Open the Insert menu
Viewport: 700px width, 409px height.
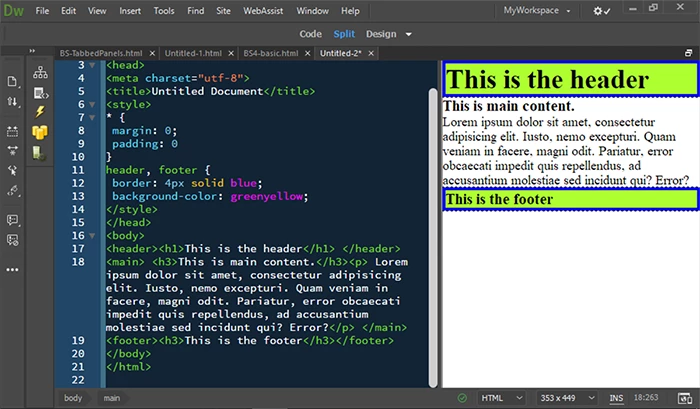point(130,11)
